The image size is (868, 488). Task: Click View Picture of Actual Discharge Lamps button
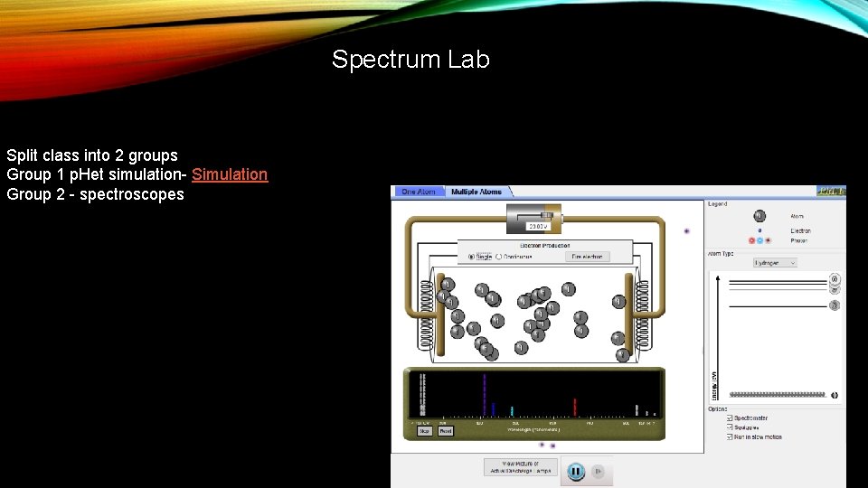pos(521,467)
